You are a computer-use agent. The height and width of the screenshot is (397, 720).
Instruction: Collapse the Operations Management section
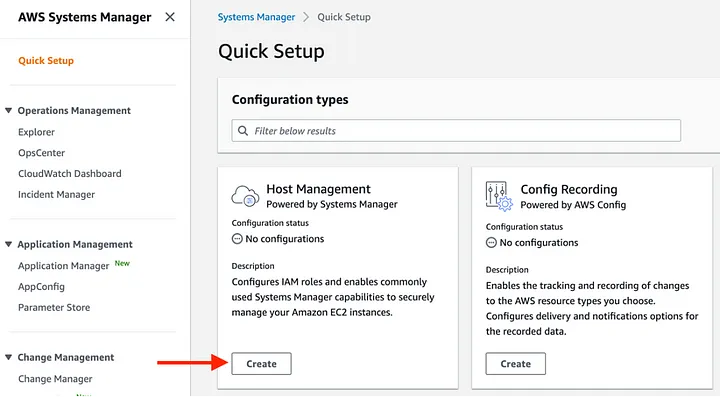click(8, 111)
